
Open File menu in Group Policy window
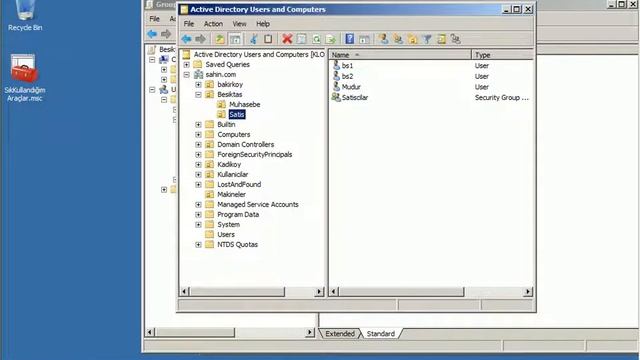point(154,19)
